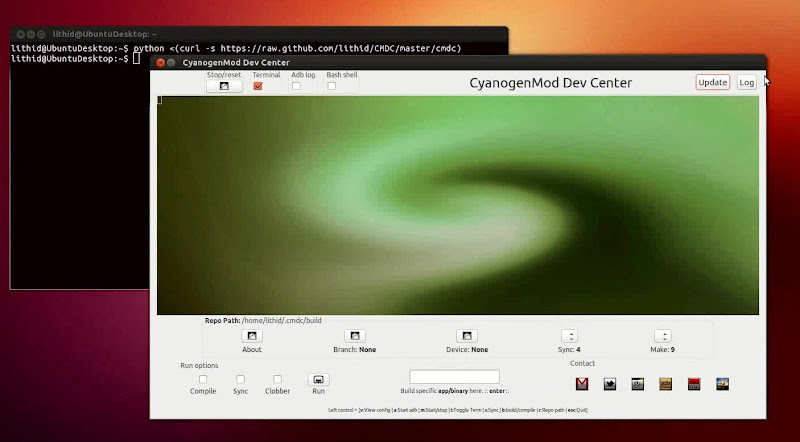Pick a device via the Device icon
This screenshot has height=442, width=800.
coord(467,336)
